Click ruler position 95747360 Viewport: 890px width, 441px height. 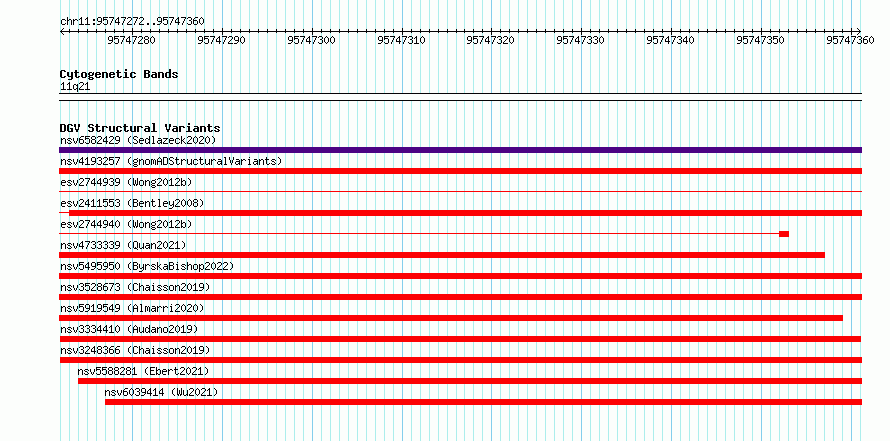coord(850,40)
